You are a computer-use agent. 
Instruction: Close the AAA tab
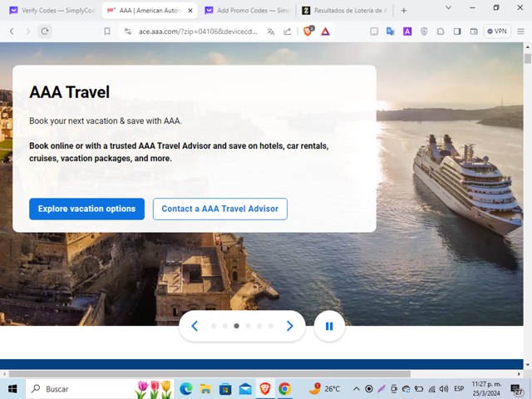click(x=190, y=11)
